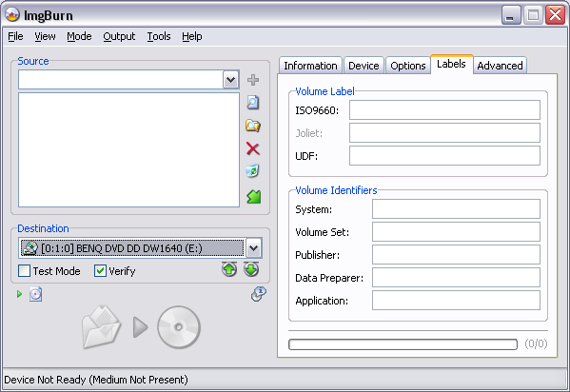Uncheck the Verify checkbox
The height and width of the screenshot is (392, 570).
point(100,271)
